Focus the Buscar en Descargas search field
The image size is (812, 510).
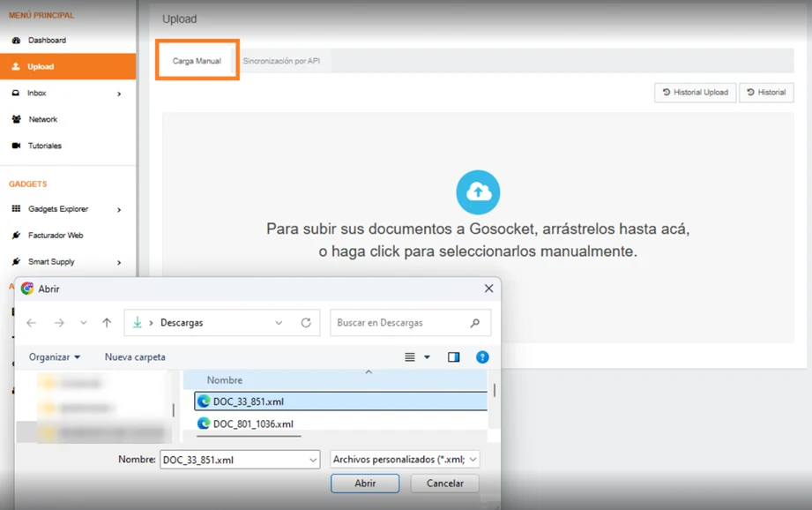coord(410,323)
